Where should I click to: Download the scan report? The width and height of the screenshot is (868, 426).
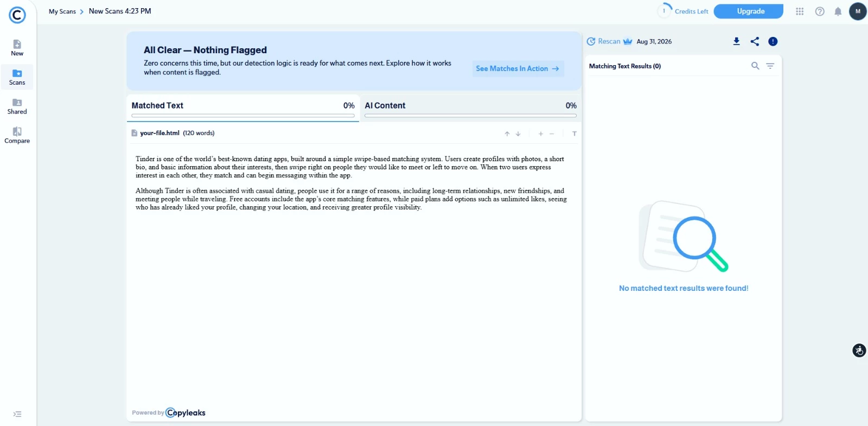[x=736, y=41]
